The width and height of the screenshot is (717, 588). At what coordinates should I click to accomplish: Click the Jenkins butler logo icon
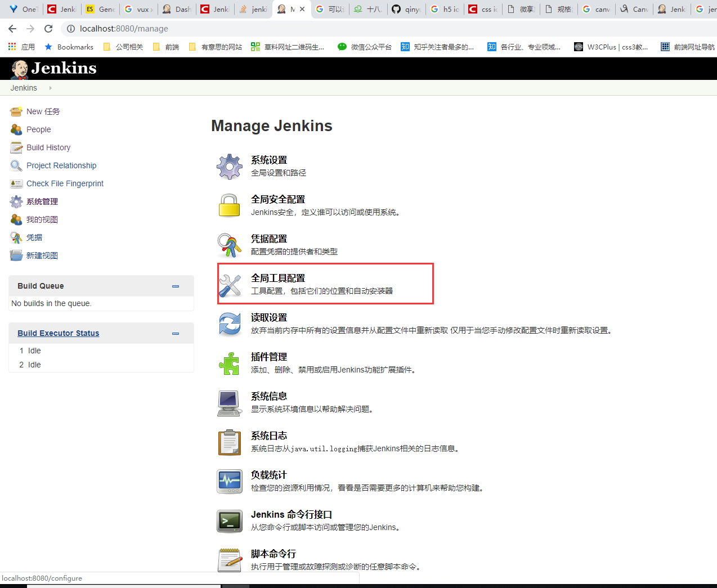pos(20,69)
